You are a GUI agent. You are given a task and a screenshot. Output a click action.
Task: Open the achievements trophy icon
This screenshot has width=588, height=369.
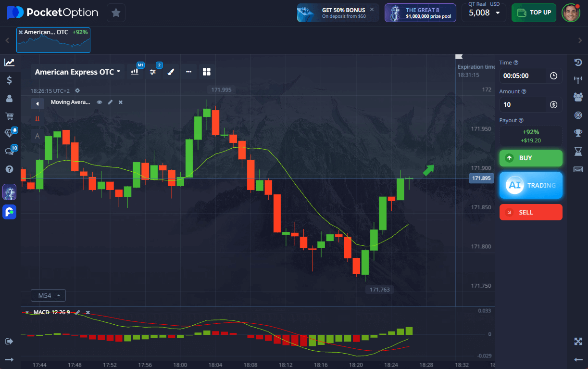pyautogui.click(x=578, y=133)
